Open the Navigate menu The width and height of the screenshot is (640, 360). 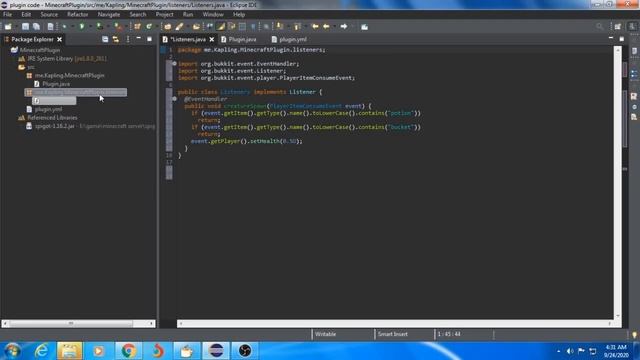109,14
